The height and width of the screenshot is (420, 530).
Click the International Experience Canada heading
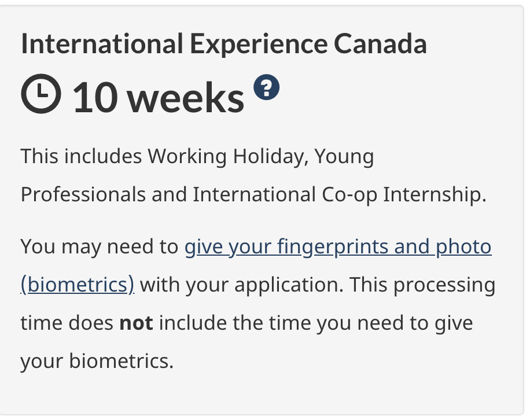[x=223, y=44]
